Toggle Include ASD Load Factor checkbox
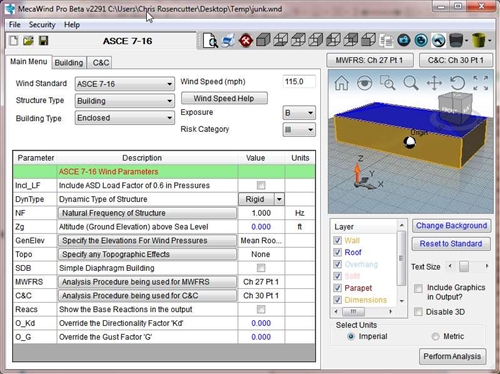 point(261,185)
